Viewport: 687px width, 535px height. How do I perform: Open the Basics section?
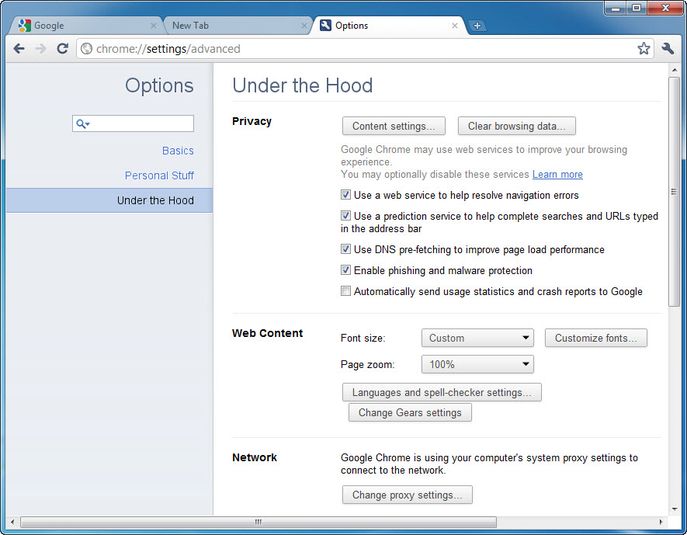[x=177, y=151]
